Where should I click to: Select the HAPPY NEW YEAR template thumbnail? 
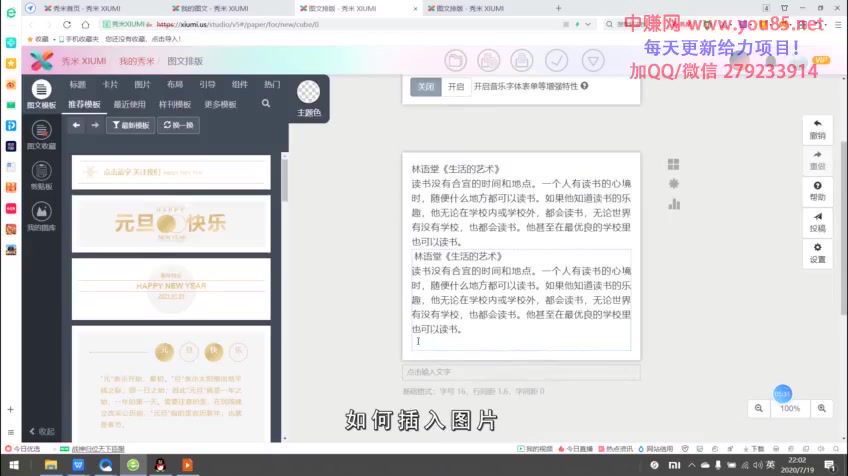tap(171, 289)
